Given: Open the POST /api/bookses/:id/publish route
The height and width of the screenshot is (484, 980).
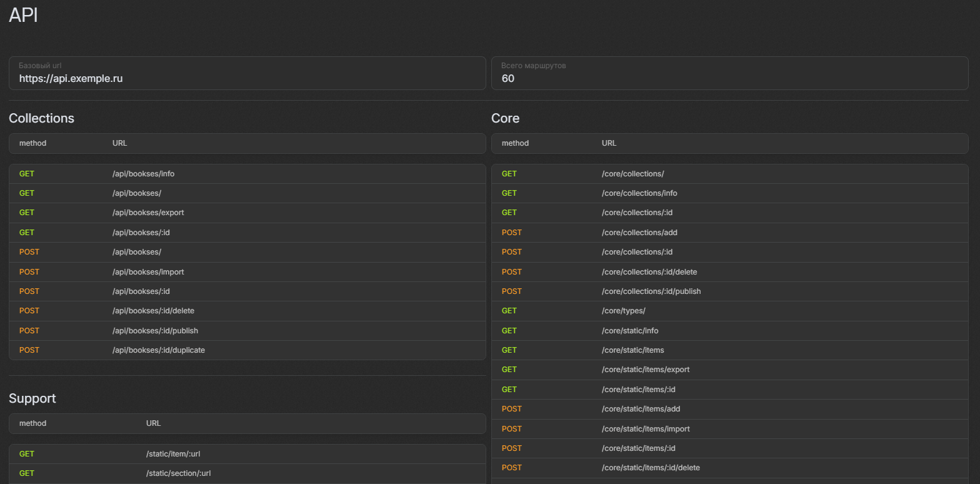Looking at the screenshot, I should (247, 331).
